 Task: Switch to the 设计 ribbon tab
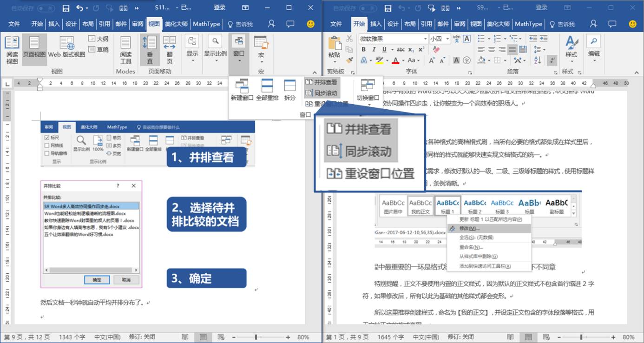(x=393, y=24)
